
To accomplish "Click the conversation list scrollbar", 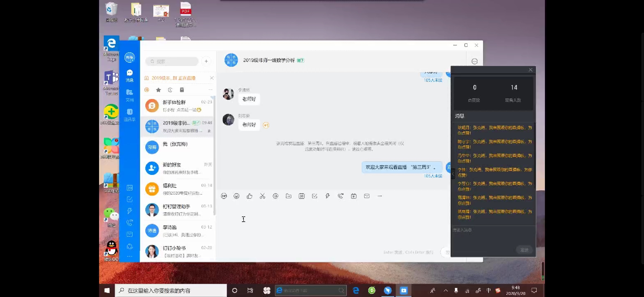I will (214, 154).
